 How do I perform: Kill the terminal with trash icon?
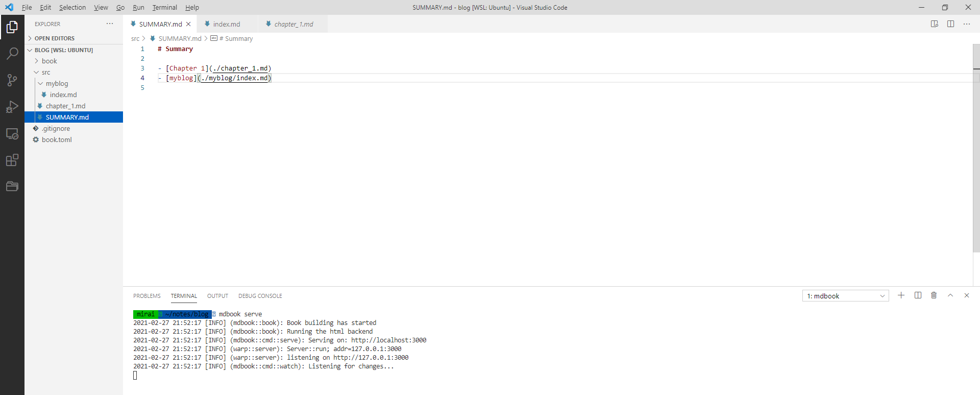[x=934, y=295]
